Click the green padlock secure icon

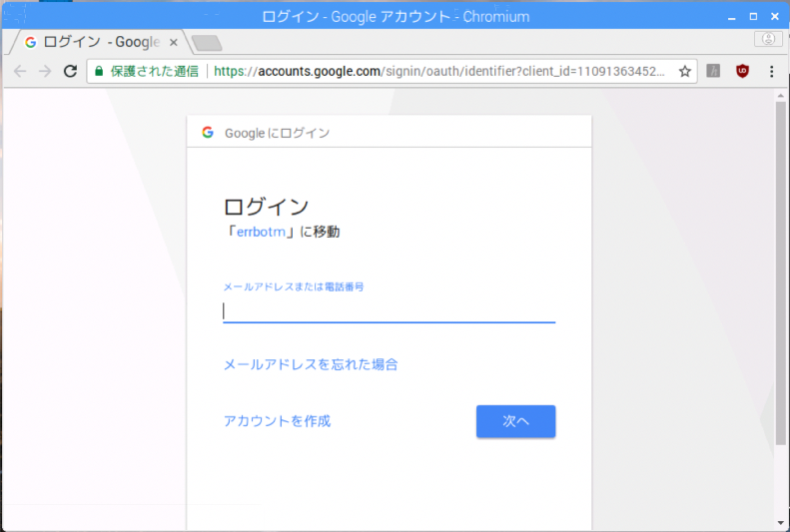(99, 71)
